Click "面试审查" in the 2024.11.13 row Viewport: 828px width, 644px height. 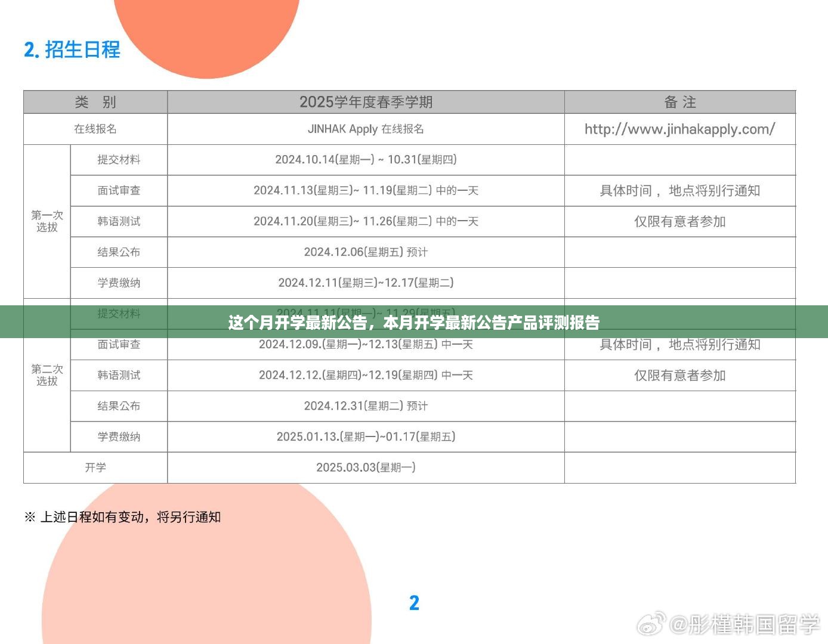pyautogui.click(x=119, y=191)
